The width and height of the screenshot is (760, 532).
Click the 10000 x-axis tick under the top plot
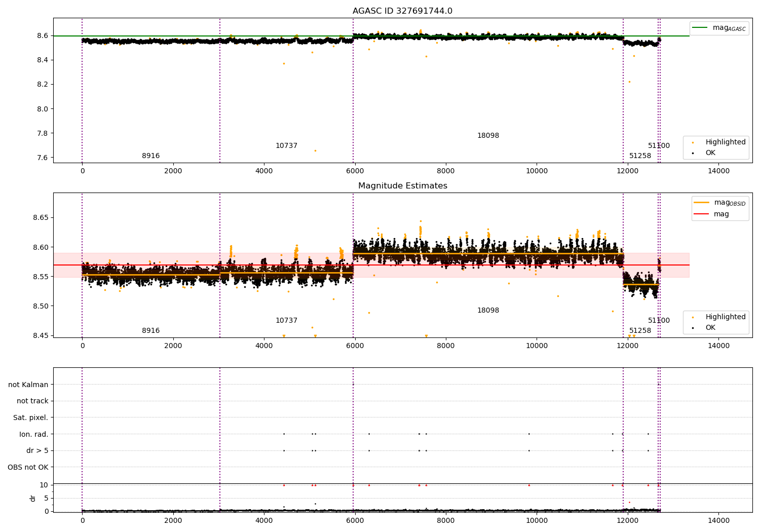click(x=537, y=171)
